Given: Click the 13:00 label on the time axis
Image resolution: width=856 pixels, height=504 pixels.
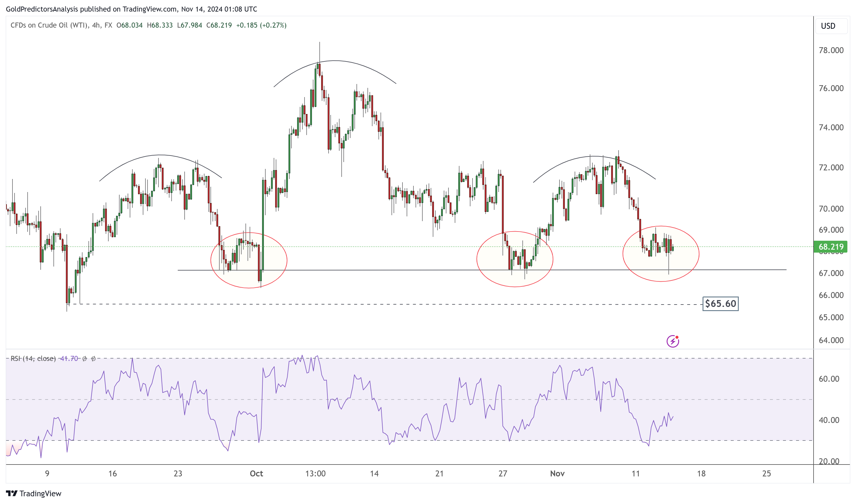Looking at the screenshot, I should pyautogui.click(x=315, y=473).
